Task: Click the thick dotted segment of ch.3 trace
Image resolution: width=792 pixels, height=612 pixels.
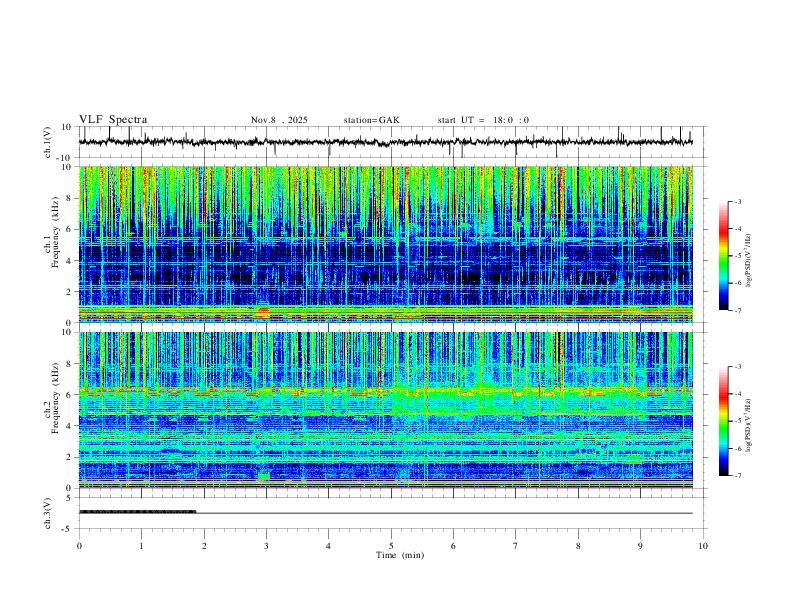Action: pos(137,512)
